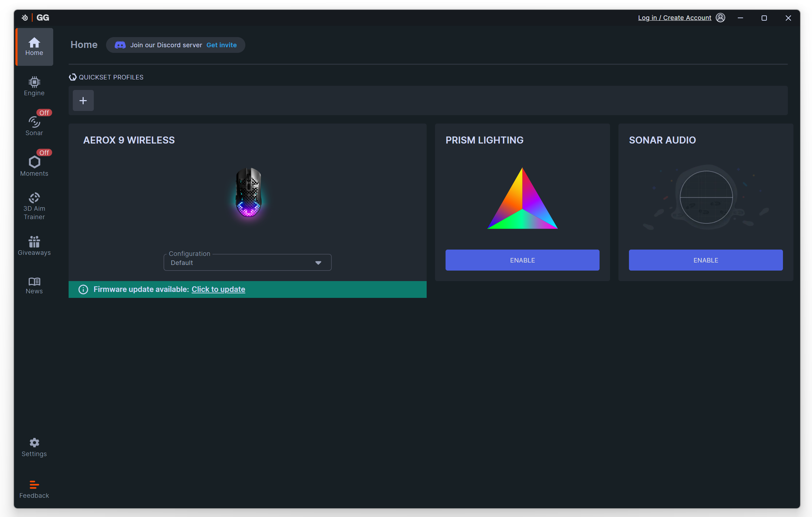Toggle the Sonar Off badge
The height and width of the screenshot is (517, 812).
44,113
